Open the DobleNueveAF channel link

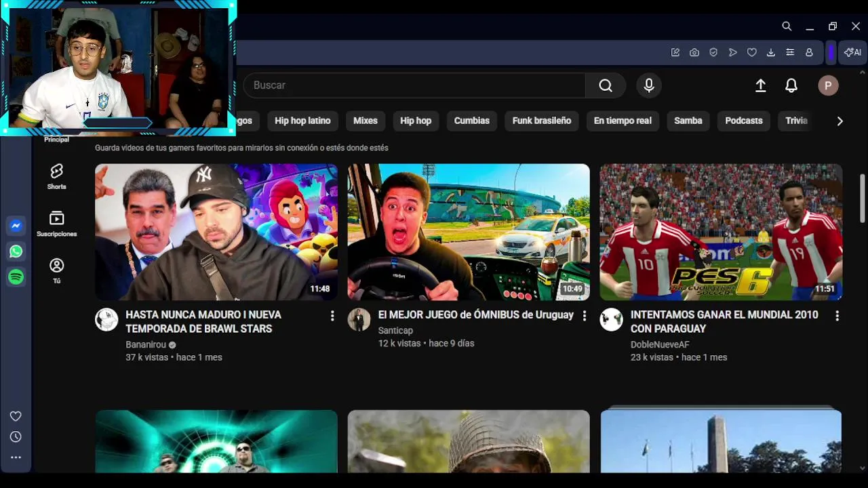coord(660,344)
